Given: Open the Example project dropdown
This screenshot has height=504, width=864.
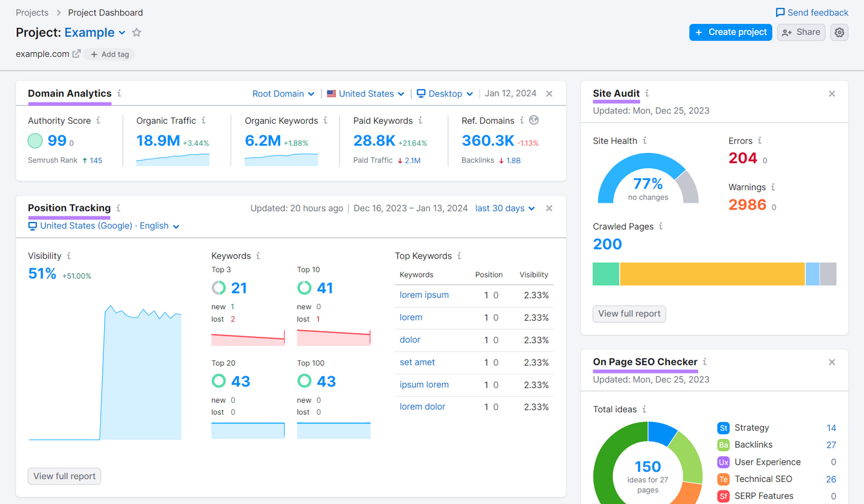Looking at the screenshot, I should click(x=95, y=32).
